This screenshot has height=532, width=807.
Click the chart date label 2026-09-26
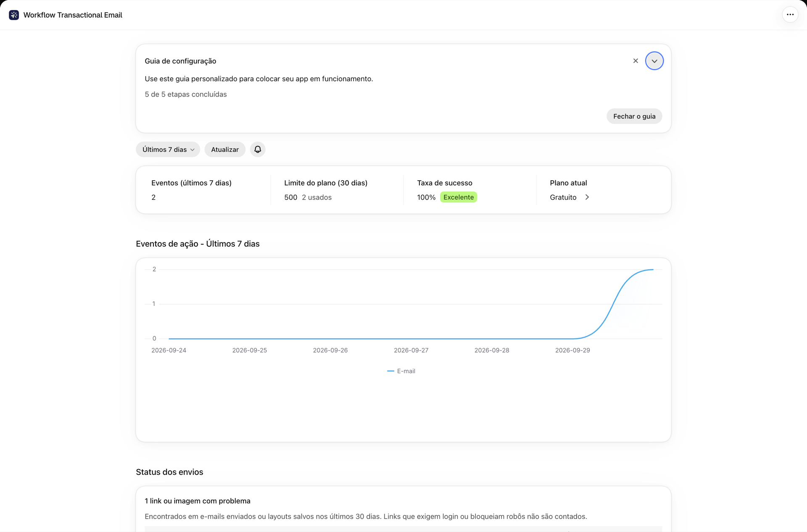point(330,350)
